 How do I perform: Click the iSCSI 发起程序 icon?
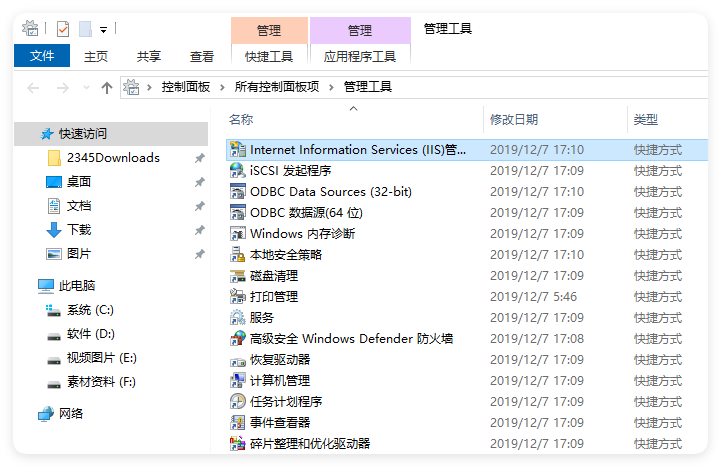click(238, 171)
